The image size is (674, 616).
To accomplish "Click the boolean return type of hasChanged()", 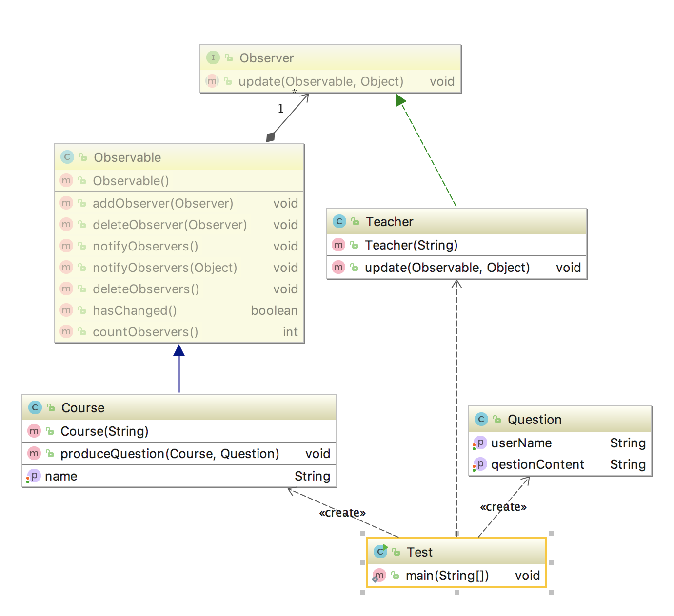I will coord(274,310).
